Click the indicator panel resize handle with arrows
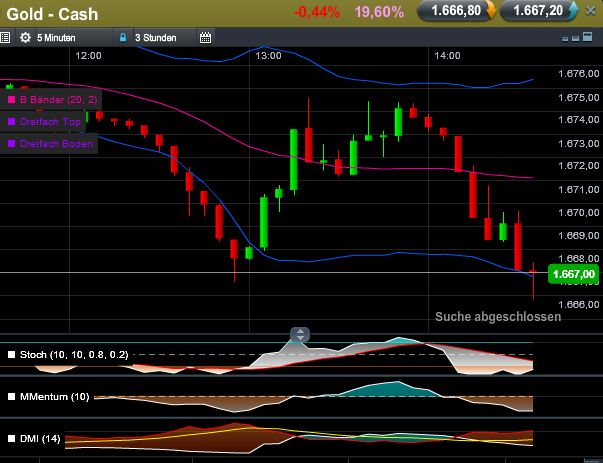Screen dimensions: 603x463 click(x=300, y=334)
